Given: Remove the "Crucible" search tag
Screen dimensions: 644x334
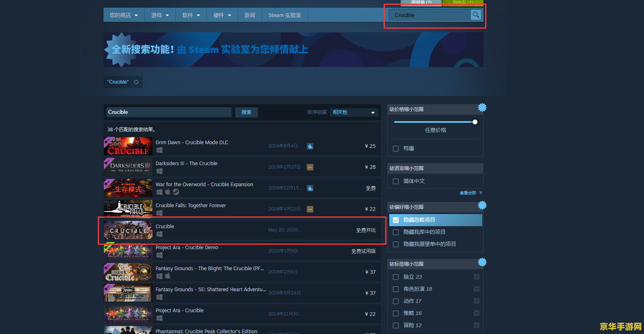Looking at the screenshot, I should pyautogui.click(x=136, y=82).
